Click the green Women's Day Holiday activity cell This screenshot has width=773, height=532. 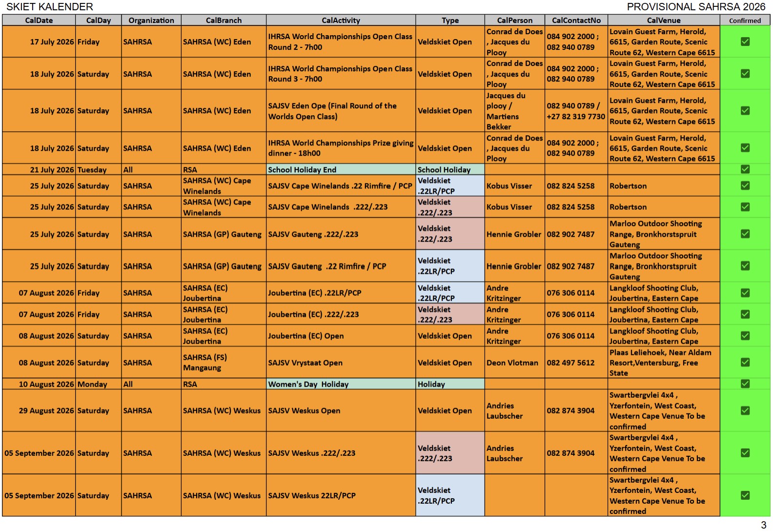click(x=341, y=384)
